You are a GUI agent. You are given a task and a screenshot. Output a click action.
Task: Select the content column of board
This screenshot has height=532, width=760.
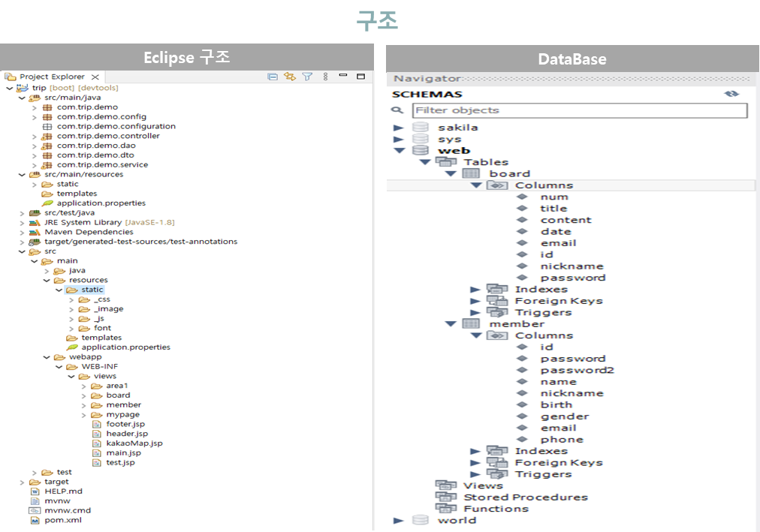coord(566,221)
